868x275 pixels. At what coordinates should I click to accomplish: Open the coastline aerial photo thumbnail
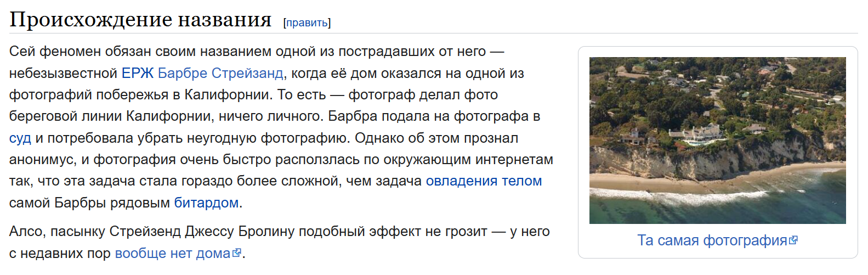(717, 141)
